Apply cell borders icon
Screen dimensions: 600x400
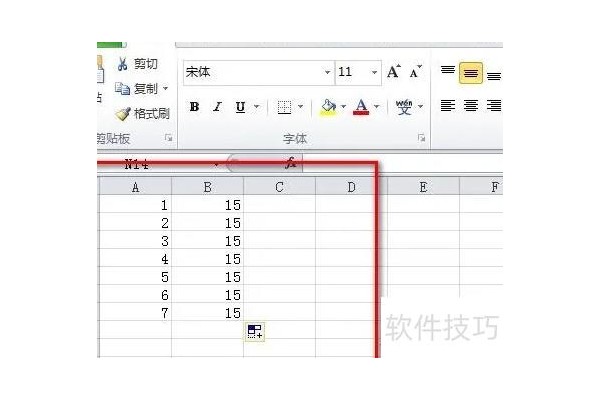coord(284,107)
